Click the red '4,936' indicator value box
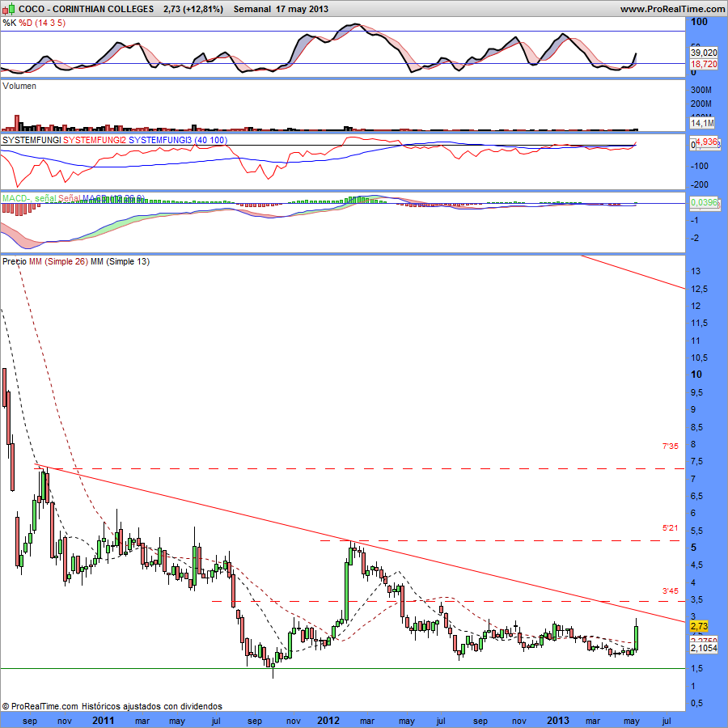The width and height of the screenshot is (728, 728). (x=707, y=142)
